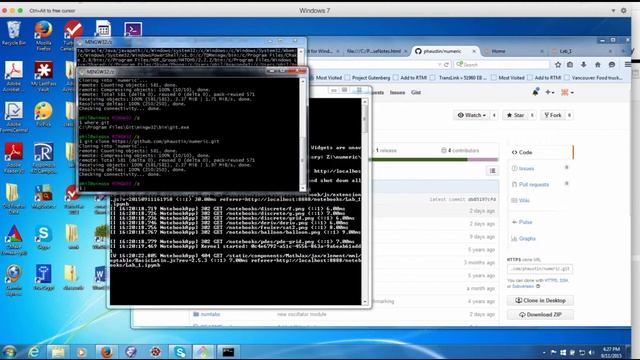Switch to the phaustin/numeric browser tab

coord(444,51)
